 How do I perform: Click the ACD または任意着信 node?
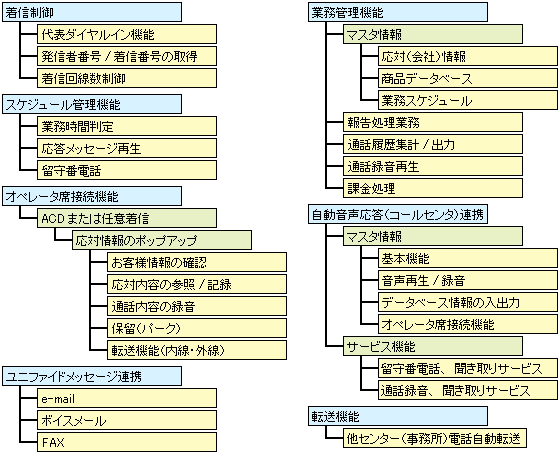pyautogui.click(x=127, y=218)
